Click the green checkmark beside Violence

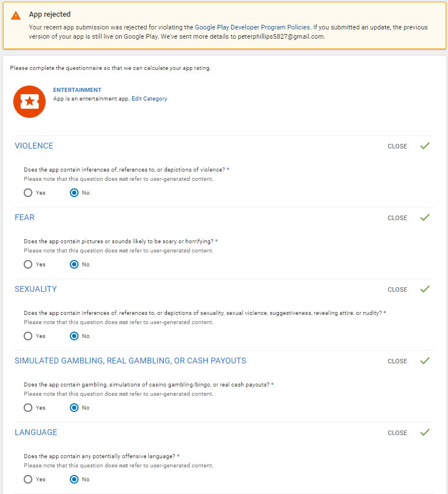pyautogui.click(x=425, y=146)
